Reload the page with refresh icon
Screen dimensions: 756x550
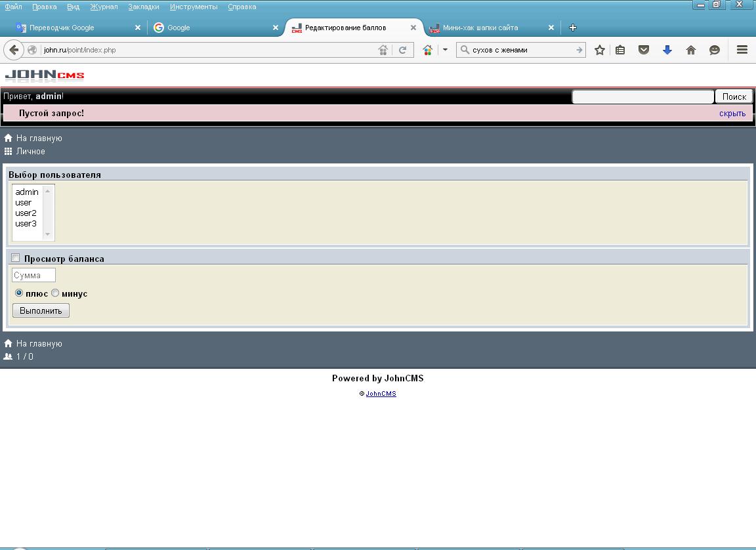coord(402,50)
